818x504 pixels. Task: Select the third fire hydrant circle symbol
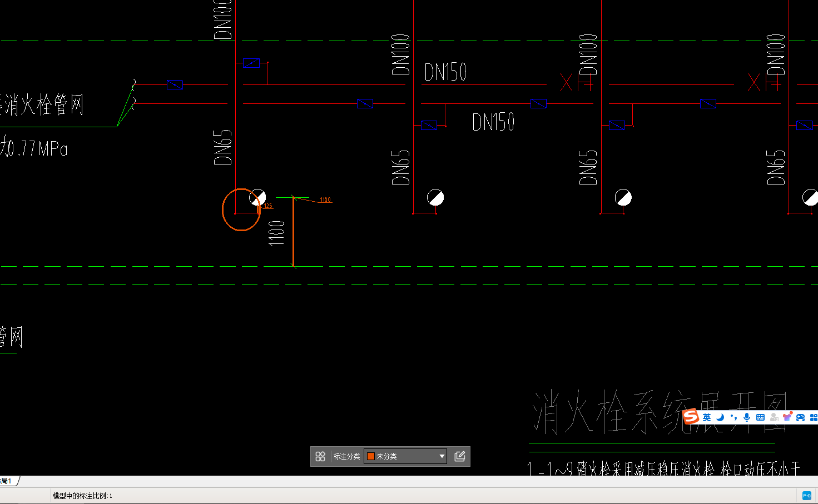tap(623, 197)
